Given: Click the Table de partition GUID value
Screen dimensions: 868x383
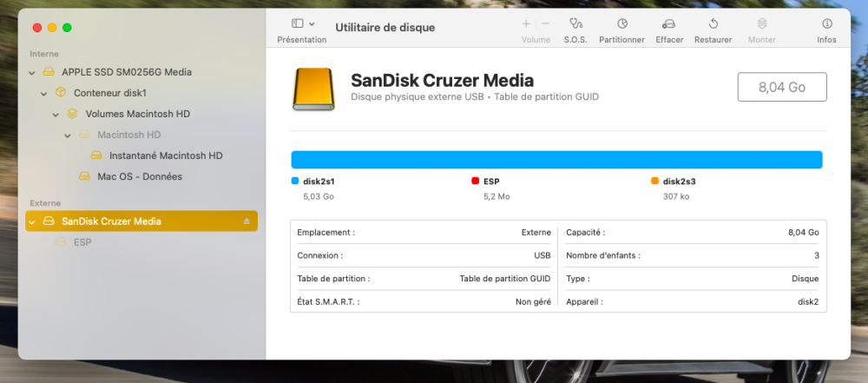Looking at the screenshot, I should [x=505, y=279].
